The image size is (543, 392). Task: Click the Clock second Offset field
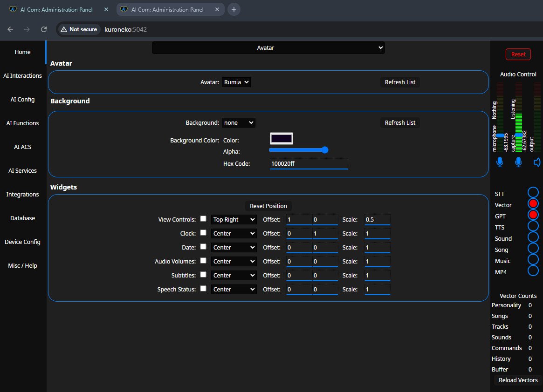(325, 234)
